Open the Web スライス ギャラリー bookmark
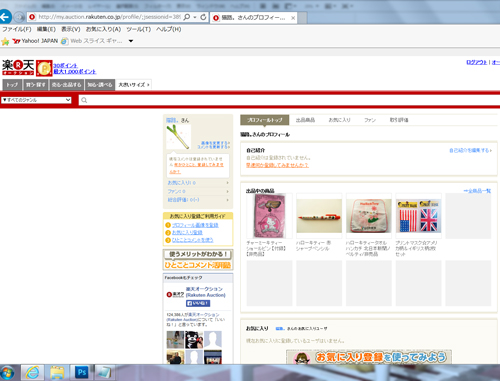The image size is (500, 381). tap(92, 41)
